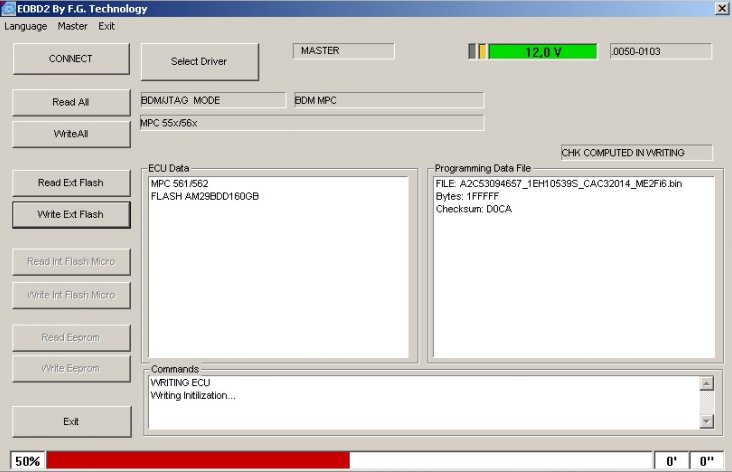Click the BDM/JTAG MODE field

pyautogui.click(x=213, y=100)
